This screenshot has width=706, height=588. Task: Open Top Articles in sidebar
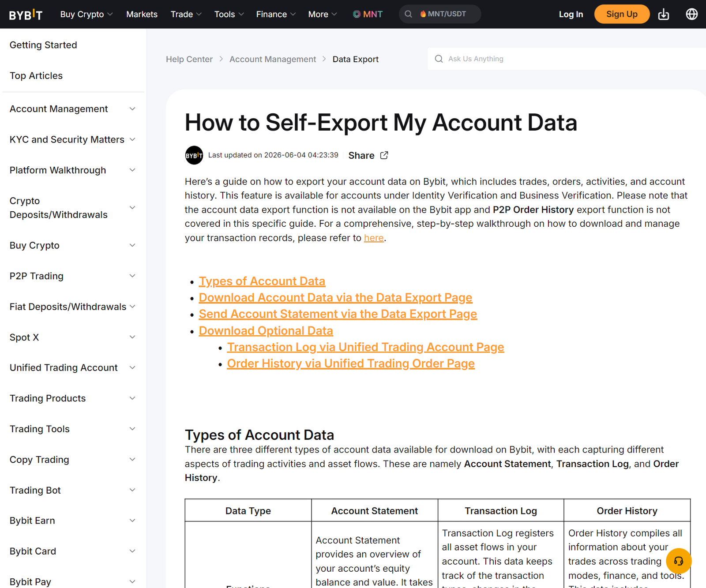point(36,76)
